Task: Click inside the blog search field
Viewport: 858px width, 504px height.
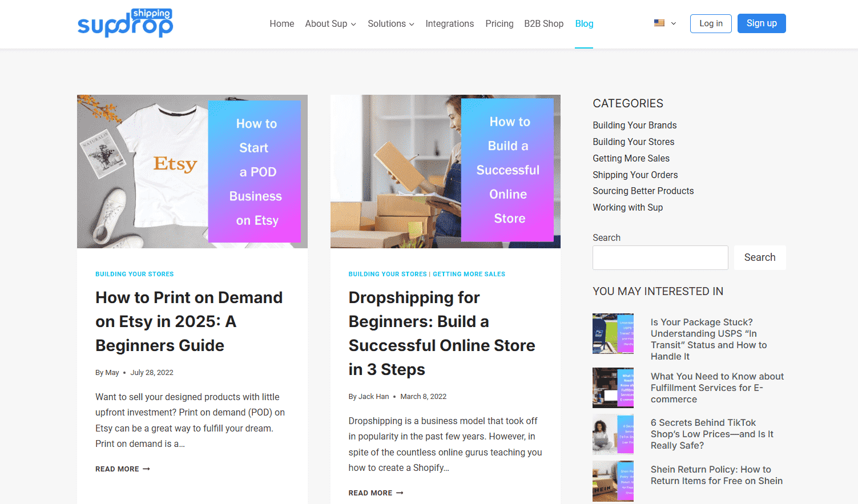Action: coord(660,257)
